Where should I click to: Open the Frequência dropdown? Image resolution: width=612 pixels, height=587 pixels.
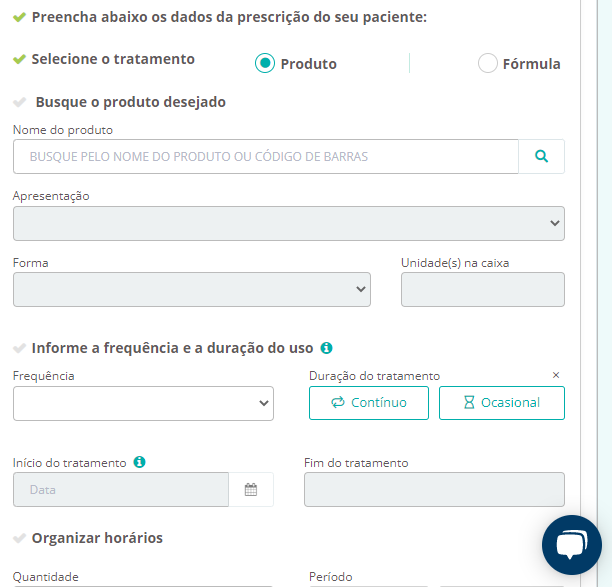click(143, 403)
